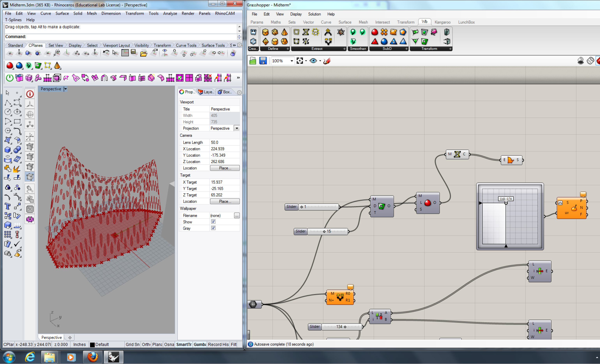Click the zoom extents canvas icon
Viewport: 600px width, 364px height.
click(300, 61)
